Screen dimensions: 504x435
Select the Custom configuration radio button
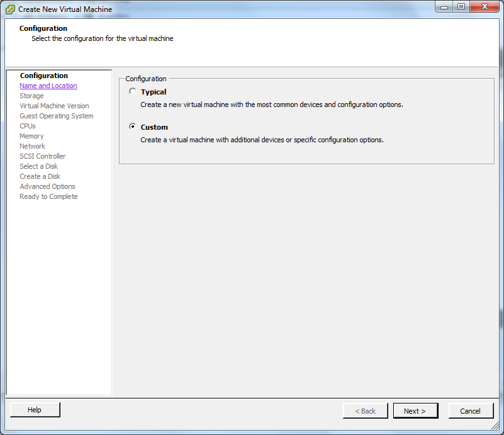pos(132,127)
